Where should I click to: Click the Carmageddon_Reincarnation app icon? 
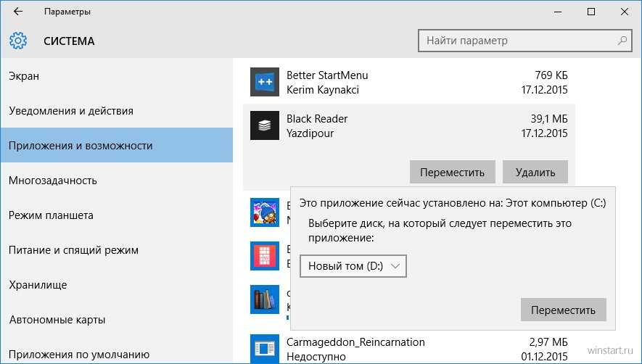coord(265,349)
